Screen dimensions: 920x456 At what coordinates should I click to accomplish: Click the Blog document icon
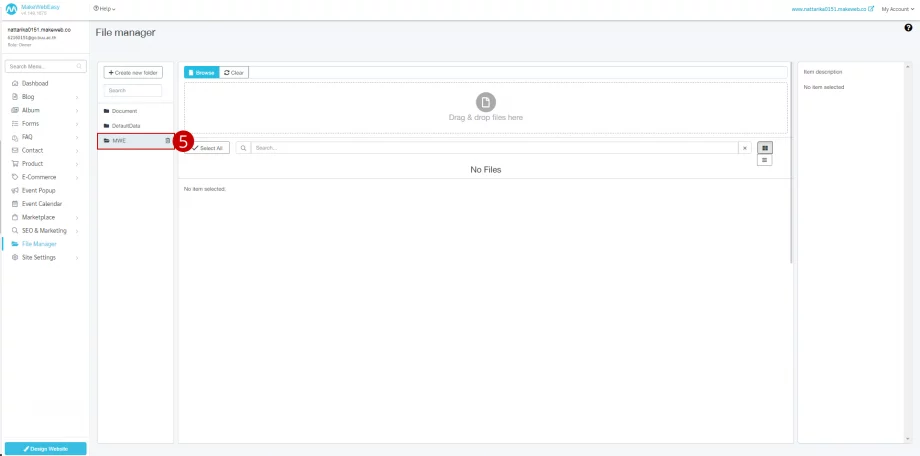click(x=15, y=97)
